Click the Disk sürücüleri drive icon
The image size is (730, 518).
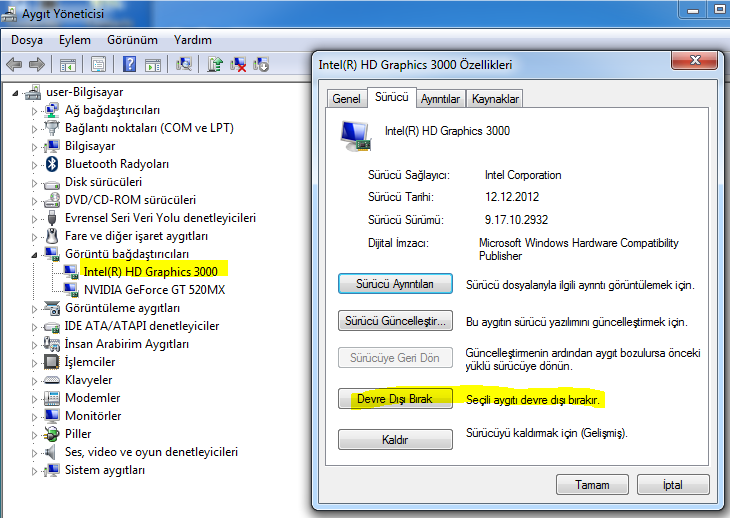(51, 184)
